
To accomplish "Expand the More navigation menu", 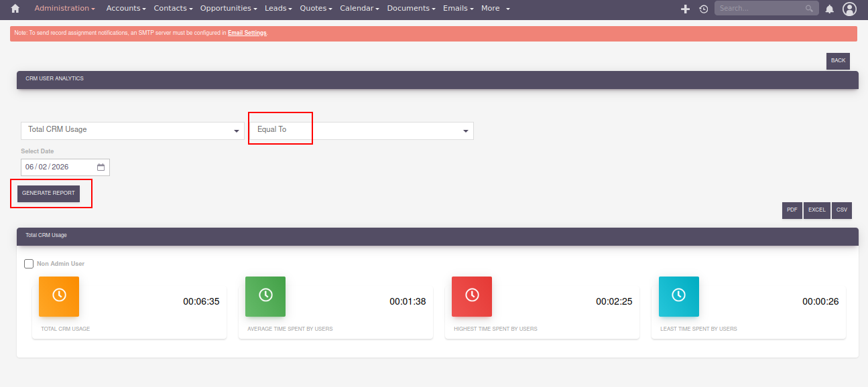I will click(495, 9).
